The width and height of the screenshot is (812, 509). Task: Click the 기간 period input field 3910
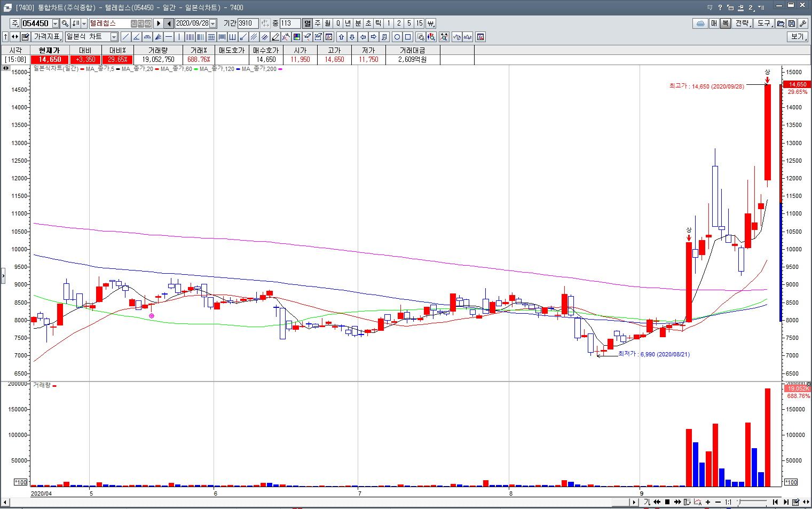(248, 23)
